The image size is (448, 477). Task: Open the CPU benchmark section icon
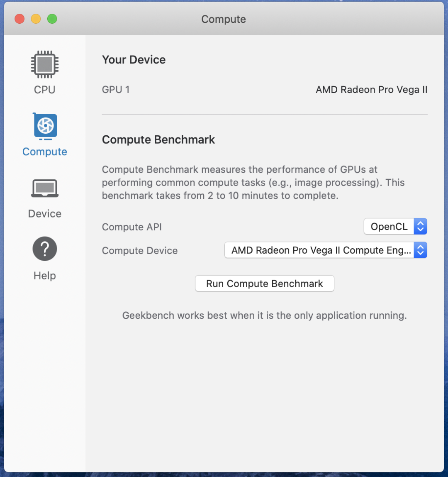click(x=45, y=64)
